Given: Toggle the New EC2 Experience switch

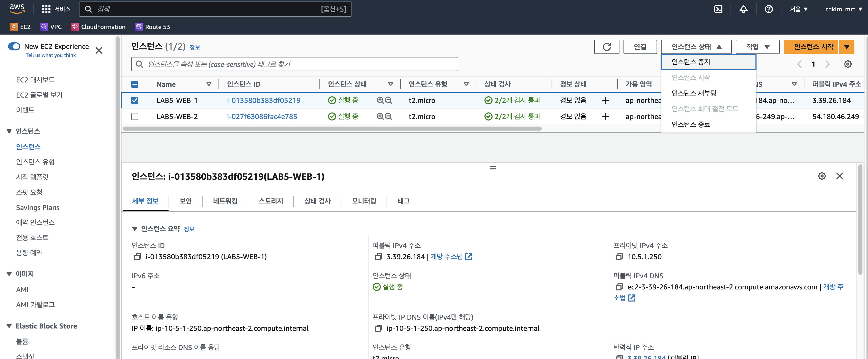Looking at the screenshot, I should tap(14, 46).
